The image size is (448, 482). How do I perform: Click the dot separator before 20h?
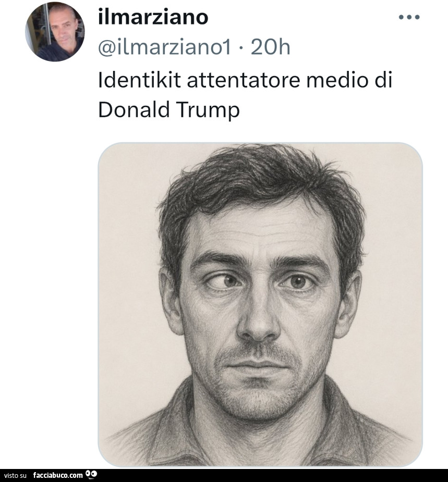240,47
